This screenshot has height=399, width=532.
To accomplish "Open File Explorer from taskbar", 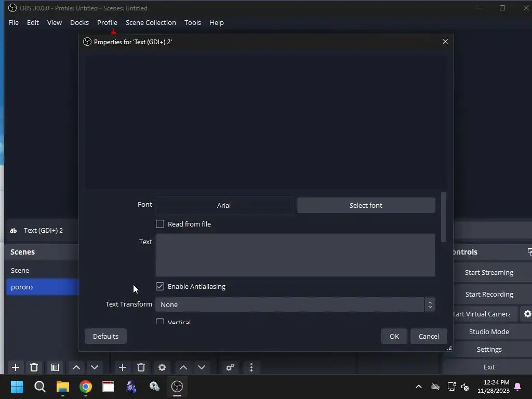I will coord(63,387).
